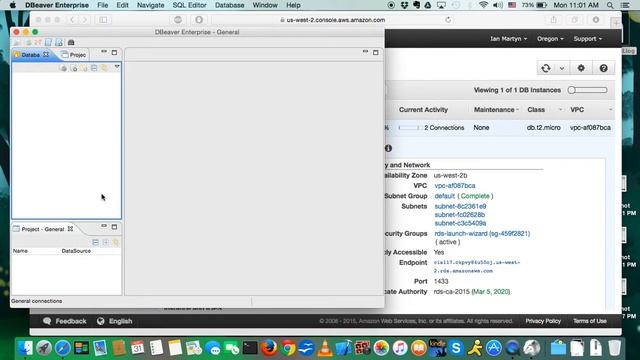Click the recent SQL script toolbar icon
Image resolution: width=640 pixels, height=360 pixels.
click(59, 42)
